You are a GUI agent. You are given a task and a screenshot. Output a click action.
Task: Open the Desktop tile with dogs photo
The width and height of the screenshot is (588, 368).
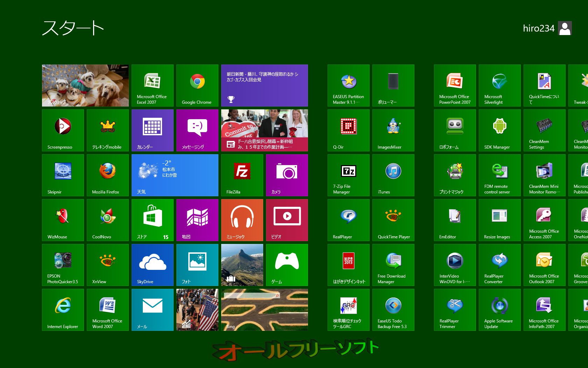[x=85, y=86]
